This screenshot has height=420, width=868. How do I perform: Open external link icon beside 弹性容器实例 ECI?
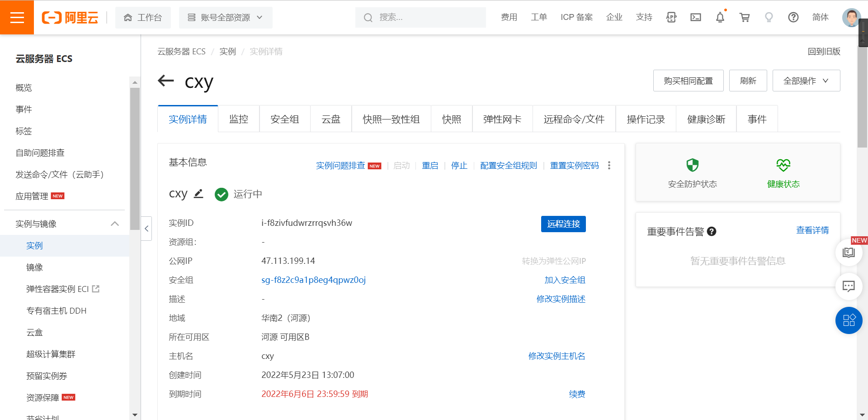[x=96, y=289]
